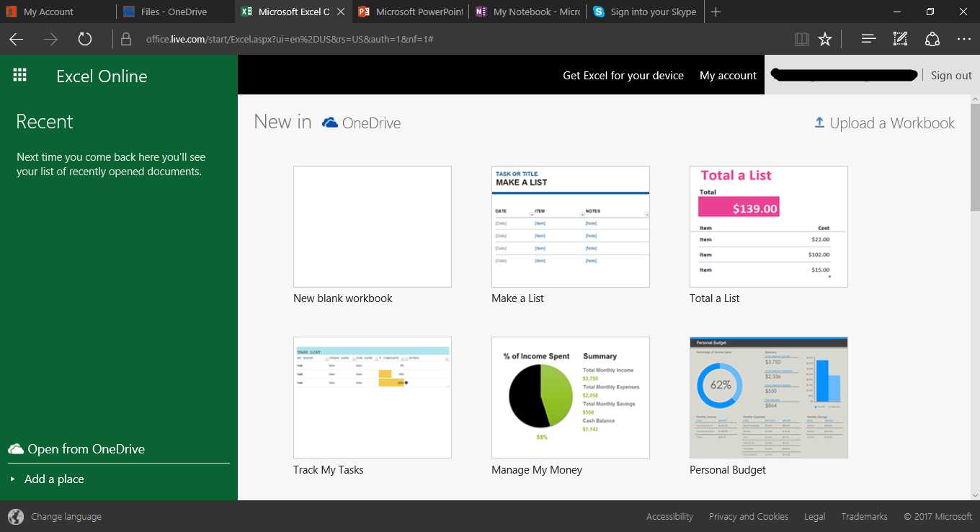Click cloud icon next to Open from OneDrive
Screen dimensions: 980x532
16,448
